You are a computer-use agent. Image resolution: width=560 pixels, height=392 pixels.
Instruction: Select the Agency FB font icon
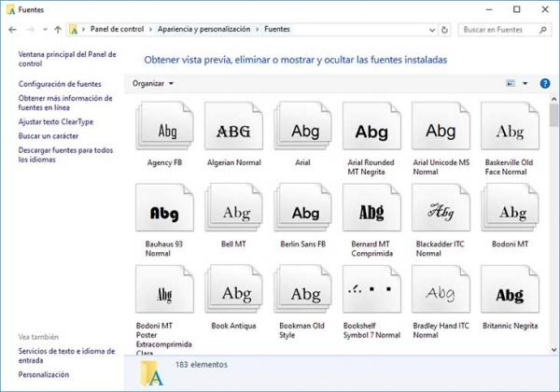tap(164, 126)
